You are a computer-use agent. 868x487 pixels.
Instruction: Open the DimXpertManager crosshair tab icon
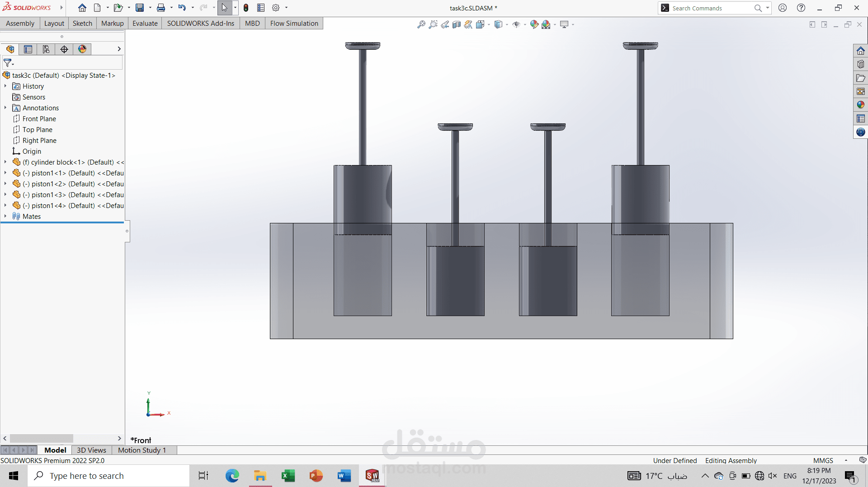(64, 49)
